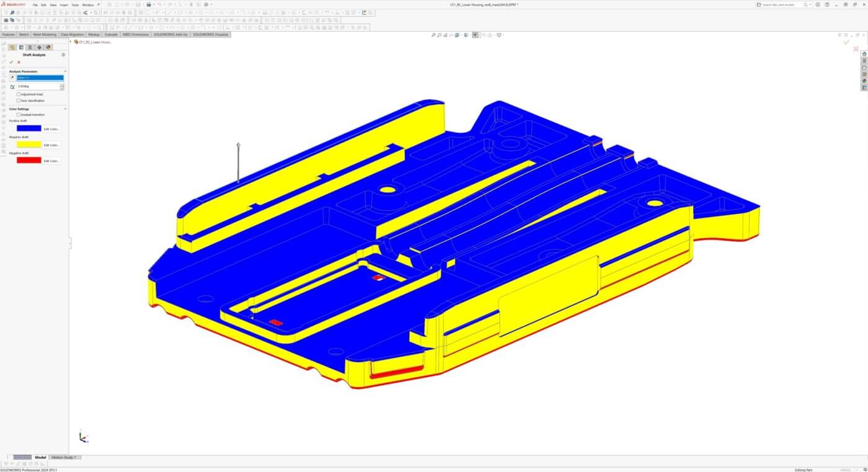868x472 pixels.
Task: Open the Tools menu
Action: (x=75, y=4)
